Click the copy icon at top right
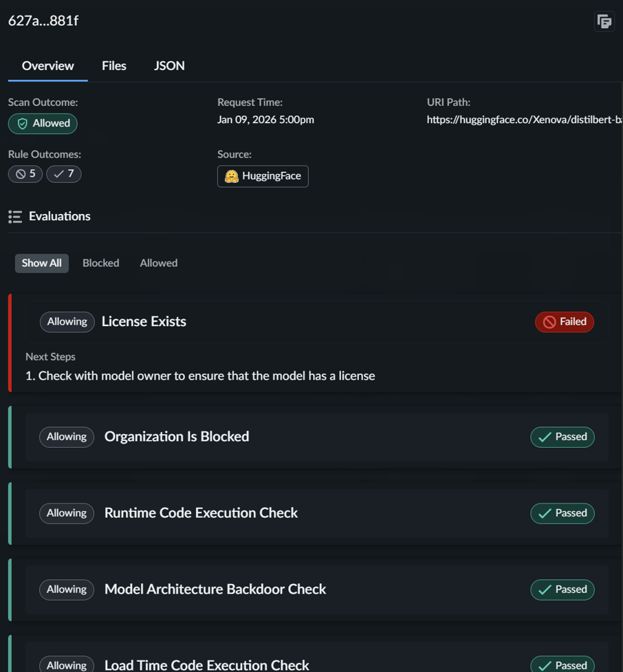 [x=604, y=21]
